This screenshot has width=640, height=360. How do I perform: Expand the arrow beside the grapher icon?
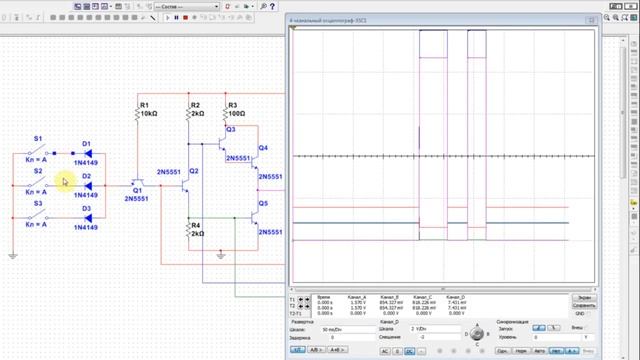click(111, 7)
